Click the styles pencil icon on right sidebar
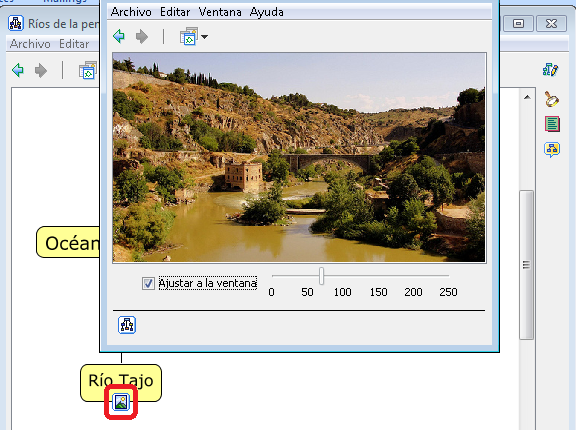 [x=550, y=69]
